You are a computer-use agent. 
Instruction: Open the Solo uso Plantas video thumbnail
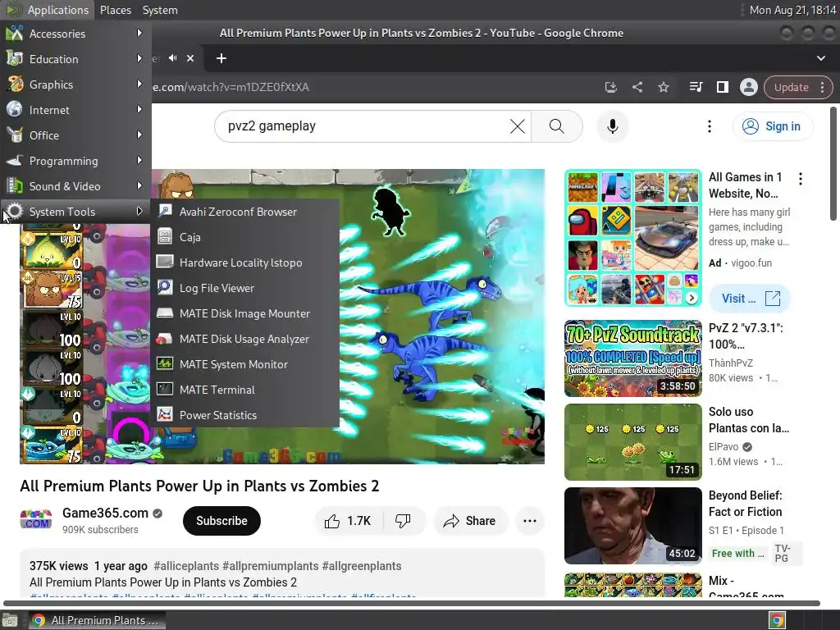coord(632,442)
